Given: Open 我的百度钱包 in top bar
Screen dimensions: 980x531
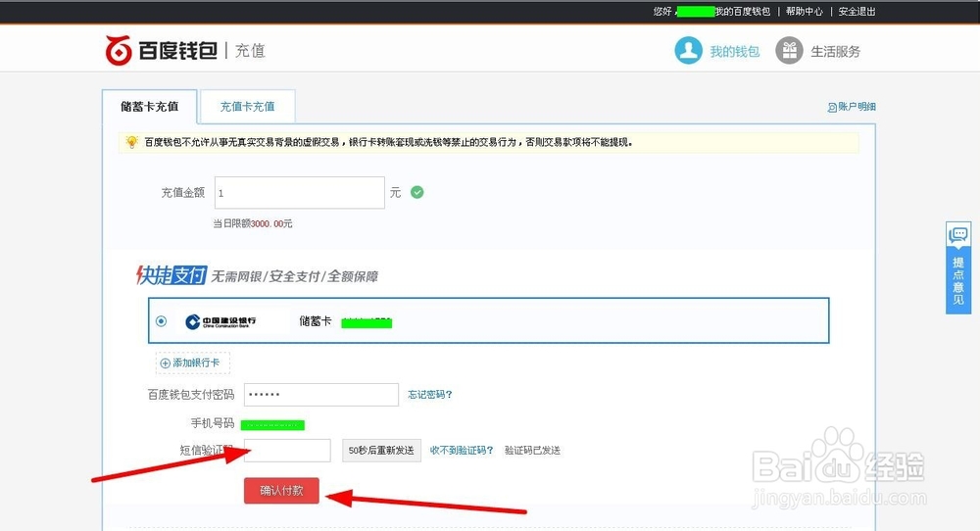Looking at the screenshot, I should pyautogui.click(x=743, y=11).
